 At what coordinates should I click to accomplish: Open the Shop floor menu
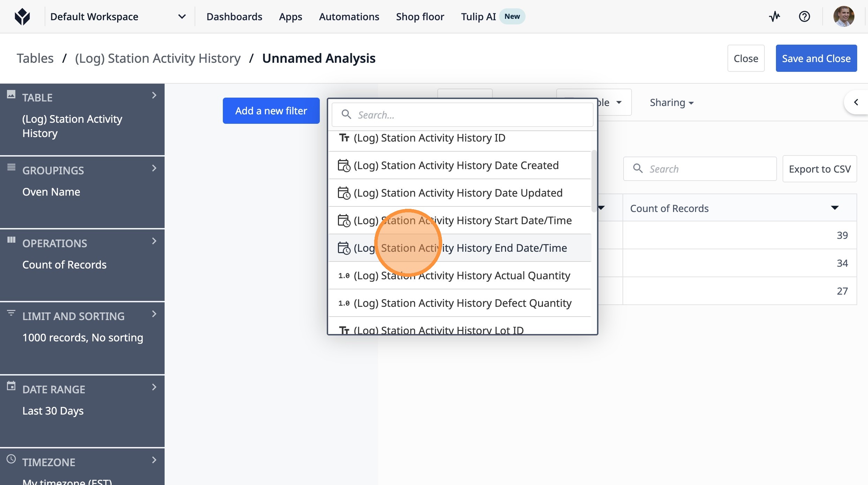coord(420,16)
